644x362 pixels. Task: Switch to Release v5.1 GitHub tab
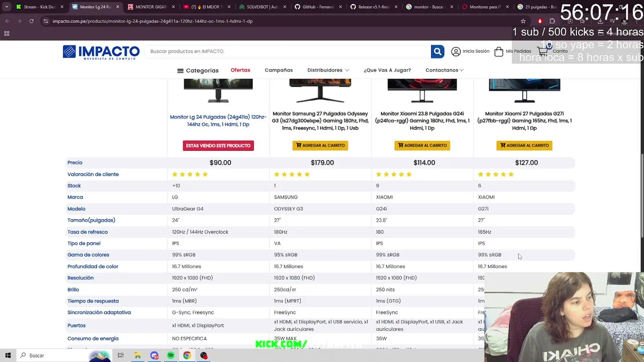click(x=374, y=7)
